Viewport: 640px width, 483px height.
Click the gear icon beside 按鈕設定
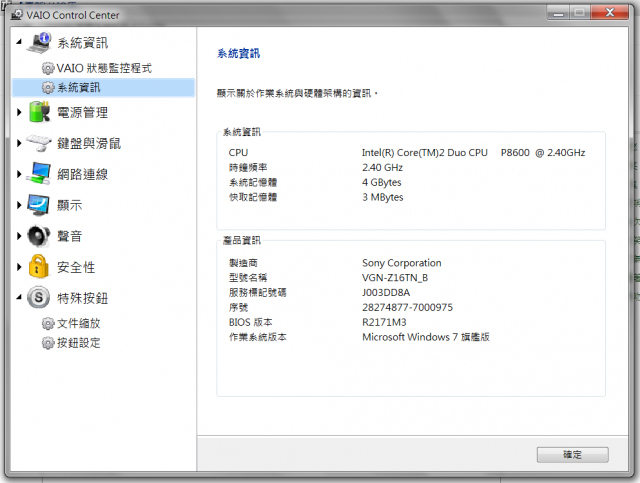48,343
